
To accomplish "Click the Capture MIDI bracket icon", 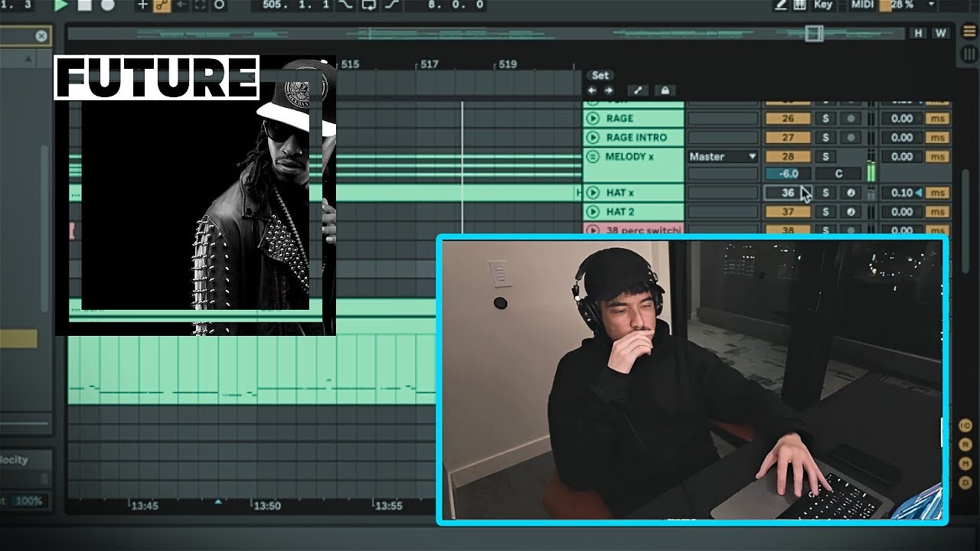I will click(x=200, y=5).
